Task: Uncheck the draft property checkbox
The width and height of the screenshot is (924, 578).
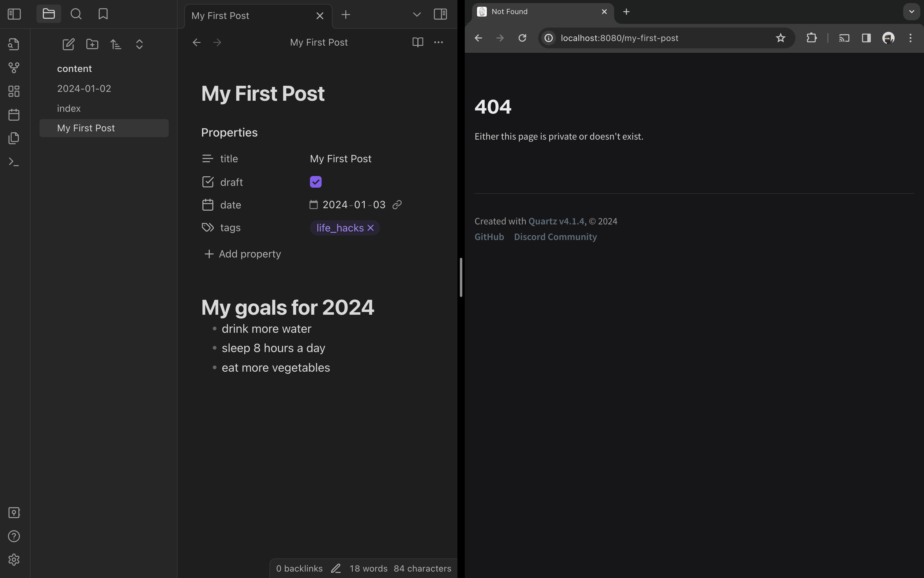Action: point(315,182)
